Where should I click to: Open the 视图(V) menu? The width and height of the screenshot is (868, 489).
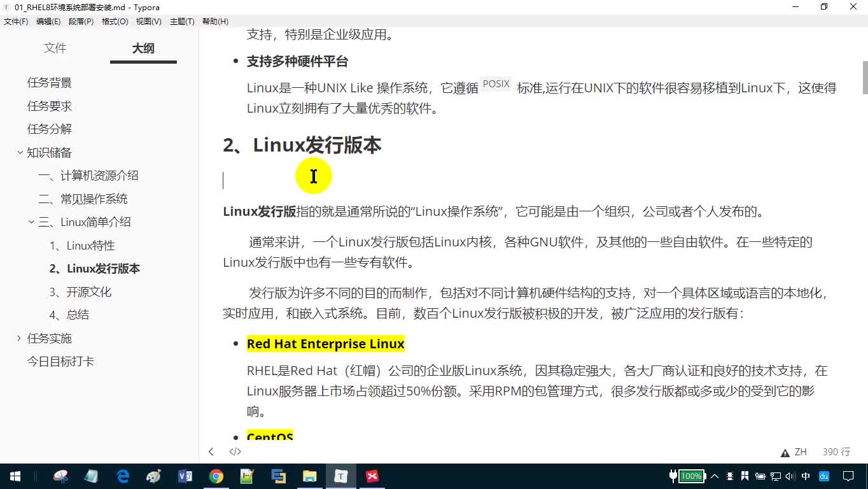coord(148,21)
